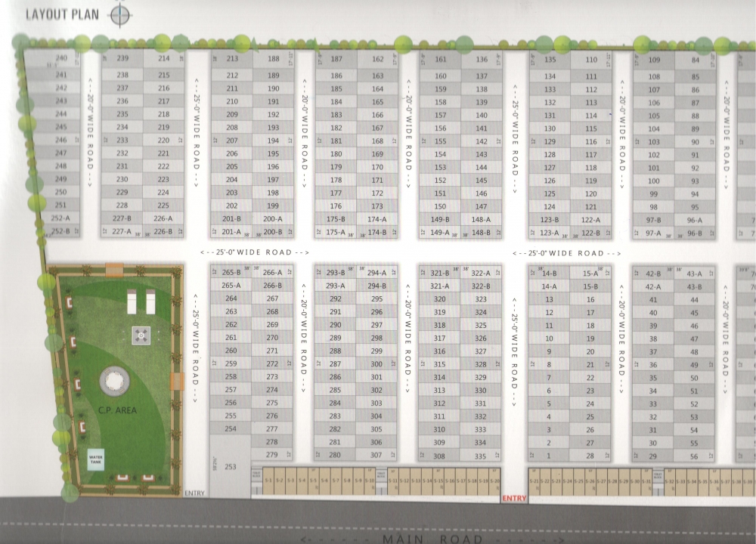The image size is (756, 544).
Task: Click the 'MAIN ROAD' label
Action: [432, 539]
